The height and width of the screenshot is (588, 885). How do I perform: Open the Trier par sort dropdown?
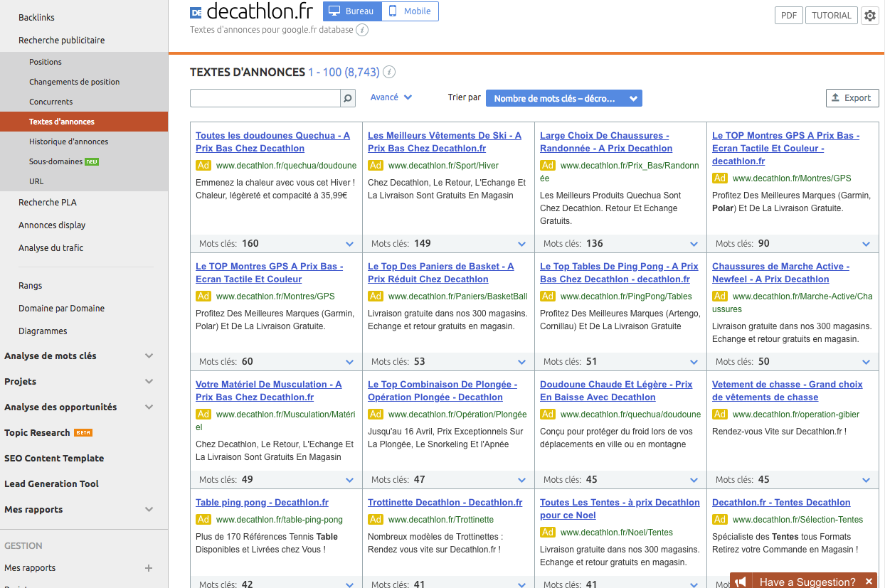tap(563, 98)
